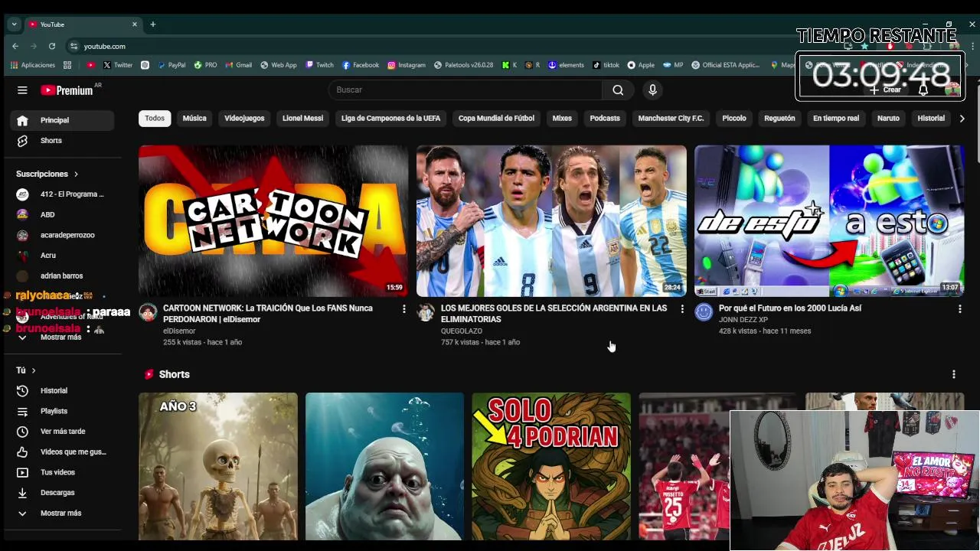Select the Regueton filter chip

pyautogui.click(x=779, y=119)
